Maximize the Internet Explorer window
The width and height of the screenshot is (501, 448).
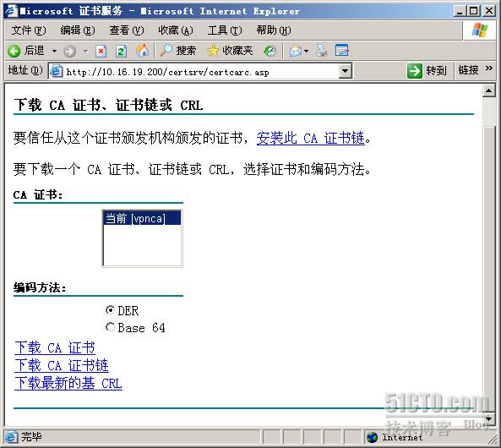tap(473, 12)
